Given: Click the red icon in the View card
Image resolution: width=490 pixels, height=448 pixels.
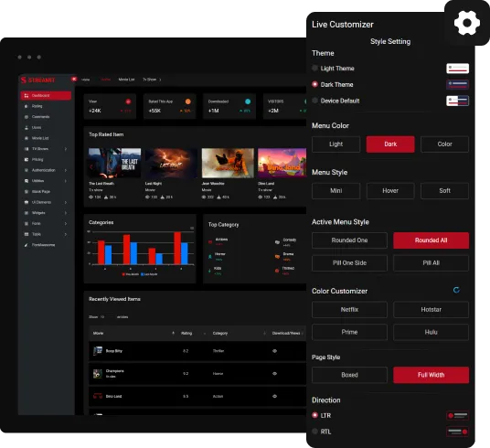Looking at the screenshot, I should [128, 101].
